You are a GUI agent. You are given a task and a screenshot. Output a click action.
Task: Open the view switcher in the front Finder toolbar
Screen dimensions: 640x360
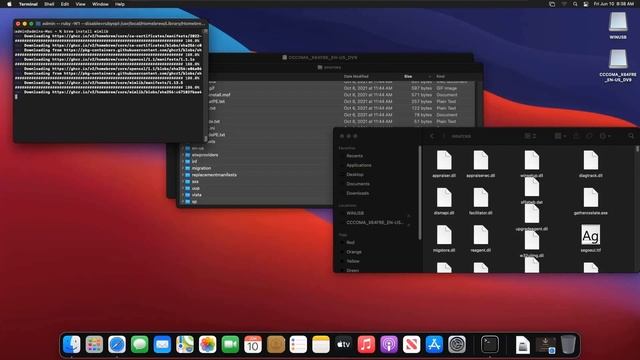pyautogui.click(x=530, y=136)
